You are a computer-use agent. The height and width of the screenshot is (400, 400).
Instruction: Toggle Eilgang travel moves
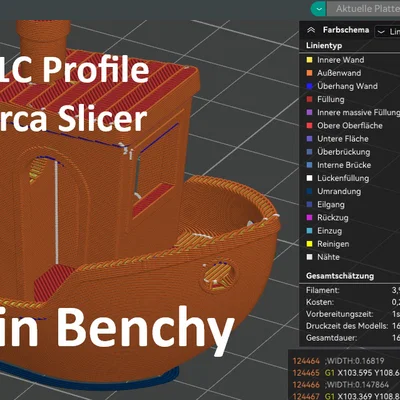click(331, 205)
